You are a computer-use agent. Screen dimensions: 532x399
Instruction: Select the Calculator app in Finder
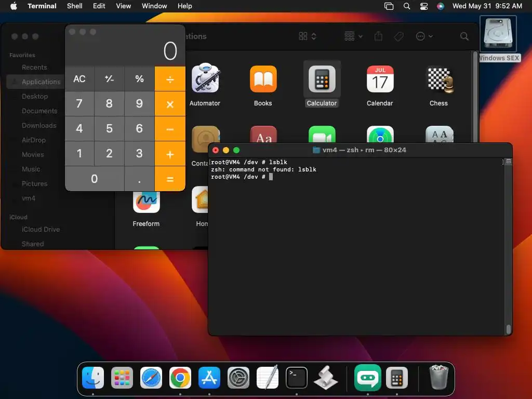tap(322, 79)
